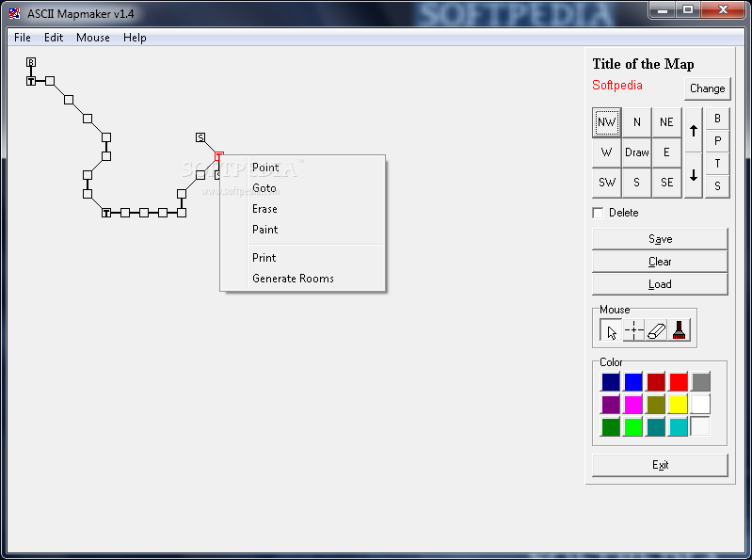This screenshot has width=752, height=560.
Task: Click the T room type button
Action: [717, 164]
